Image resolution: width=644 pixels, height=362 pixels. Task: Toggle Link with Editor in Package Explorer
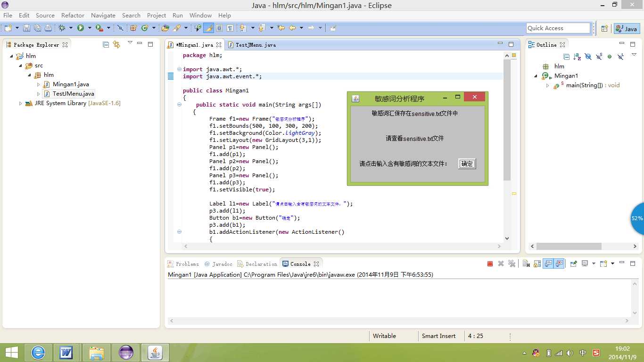[x=116, y=45]
